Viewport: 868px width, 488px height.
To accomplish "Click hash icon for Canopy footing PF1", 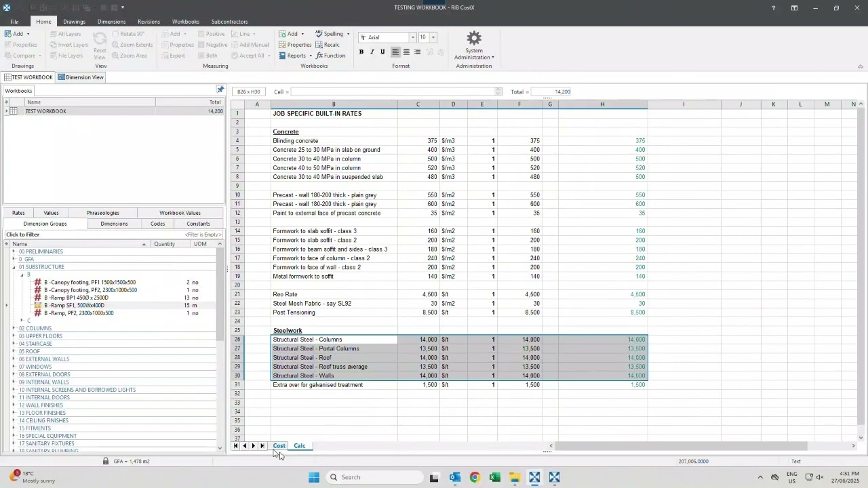I will [39, 283].
